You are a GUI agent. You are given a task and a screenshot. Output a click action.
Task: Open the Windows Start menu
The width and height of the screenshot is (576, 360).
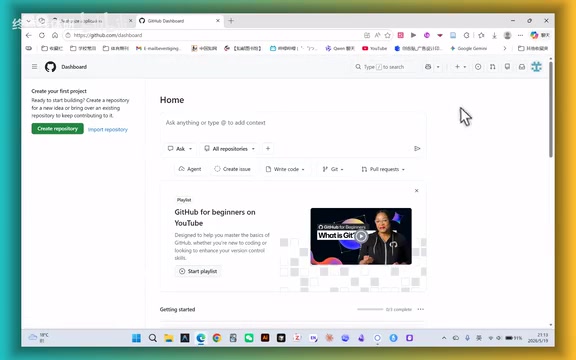[136, 338]
